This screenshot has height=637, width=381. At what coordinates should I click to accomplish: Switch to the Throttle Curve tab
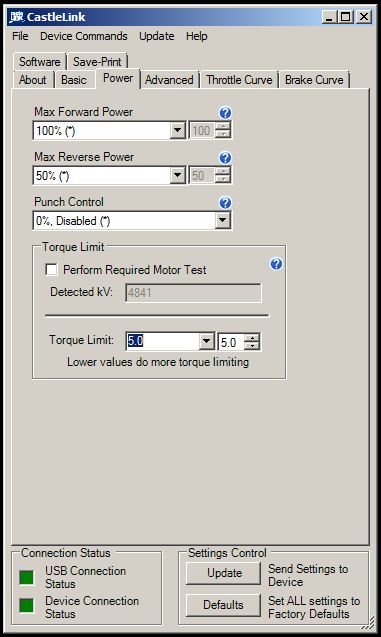tap(239, 80)
